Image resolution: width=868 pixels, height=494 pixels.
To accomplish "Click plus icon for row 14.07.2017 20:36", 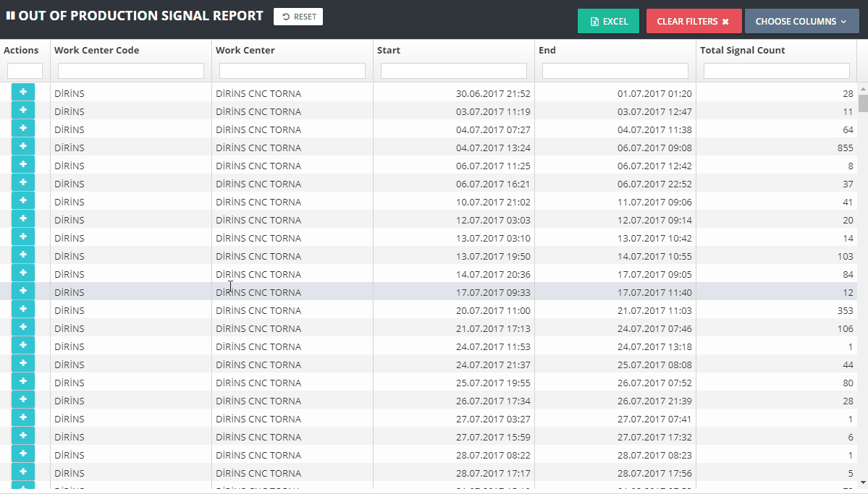I will point(23,273).
